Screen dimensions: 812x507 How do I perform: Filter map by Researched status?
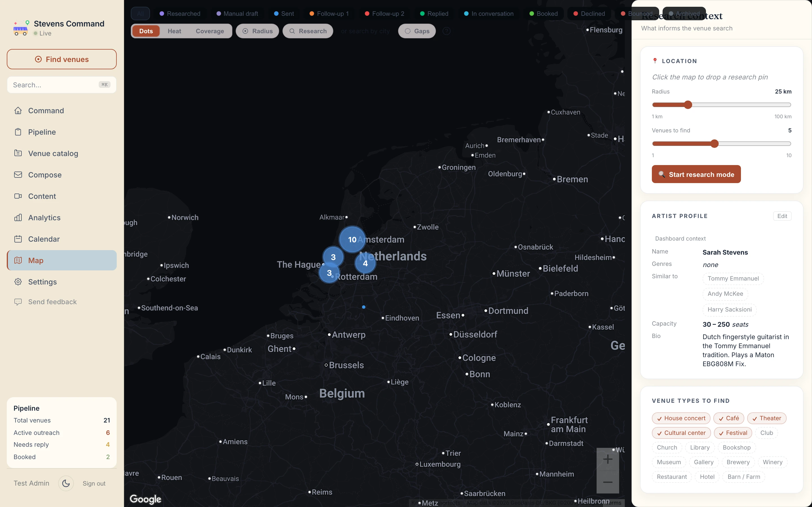(180, 14)
